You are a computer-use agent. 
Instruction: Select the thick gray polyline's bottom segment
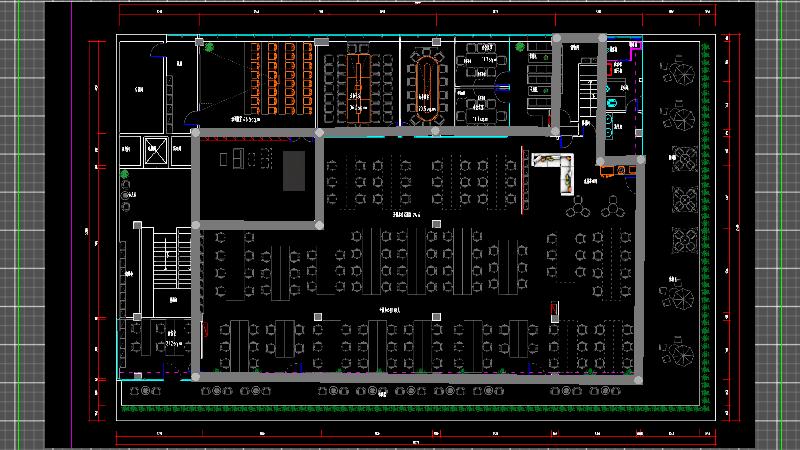point(420,378)
